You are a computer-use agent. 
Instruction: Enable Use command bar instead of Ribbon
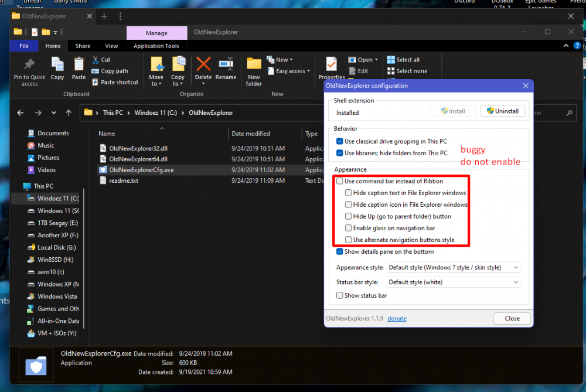pyautogui.click(x=340, y=181)
